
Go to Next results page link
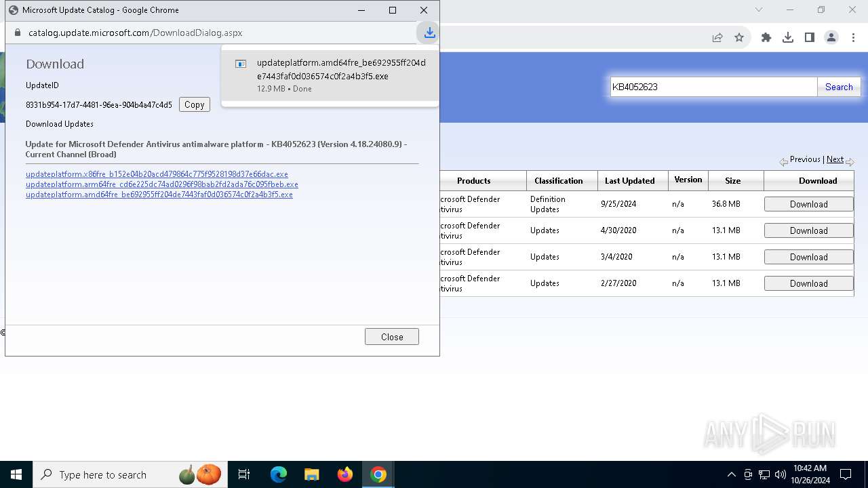[835, 159]
